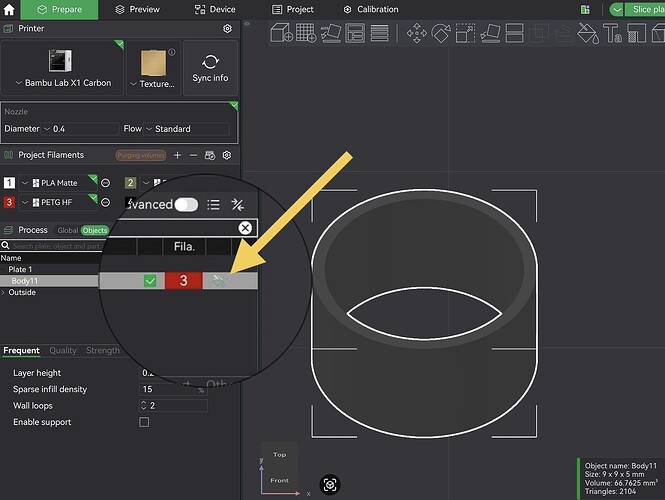The image size is (665, 500).
Task: Toggle Body11 printable green checkbox
Action: point(150,281)
